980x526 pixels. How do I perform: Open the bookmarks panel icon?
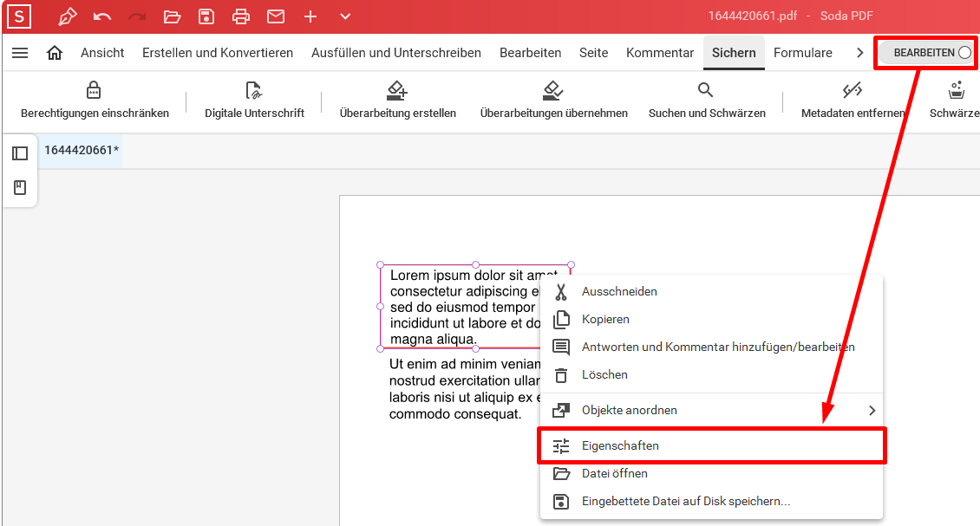tap(20, 187)
